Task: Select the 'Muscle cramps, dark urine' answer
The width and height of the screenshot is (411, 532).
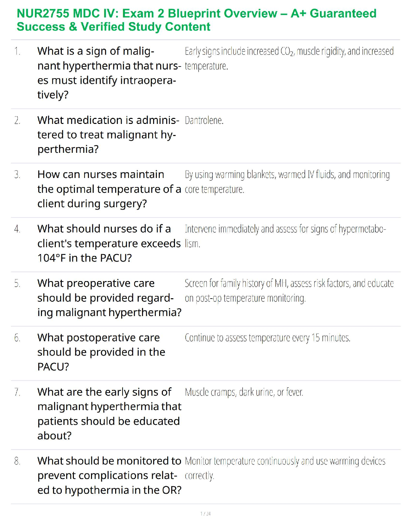Action: point(244,392)
